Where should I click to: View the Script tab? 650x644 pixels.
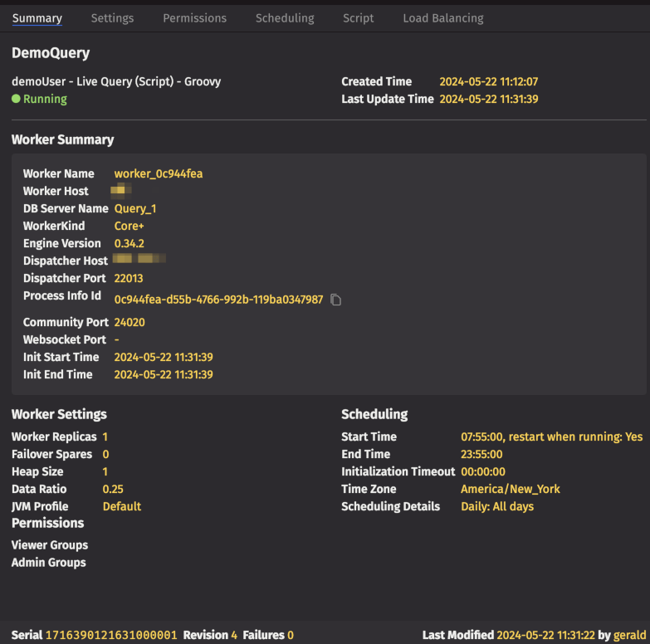pos(358,18)
